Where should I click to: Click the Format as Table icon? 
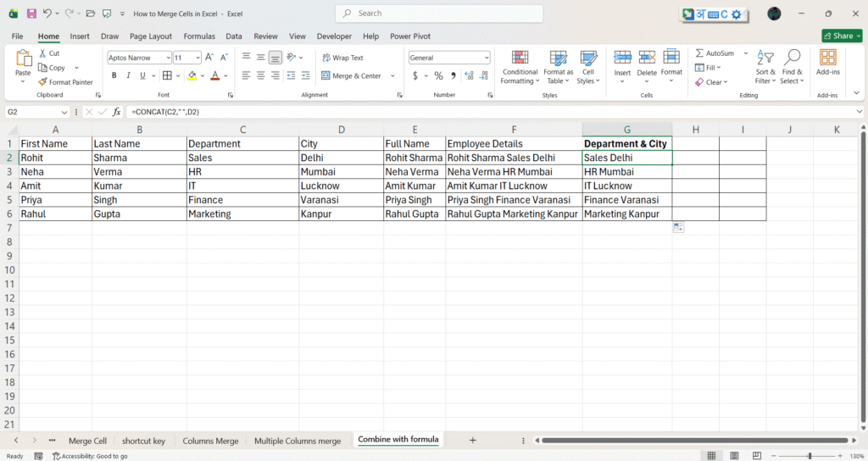[x=558, y=58]
